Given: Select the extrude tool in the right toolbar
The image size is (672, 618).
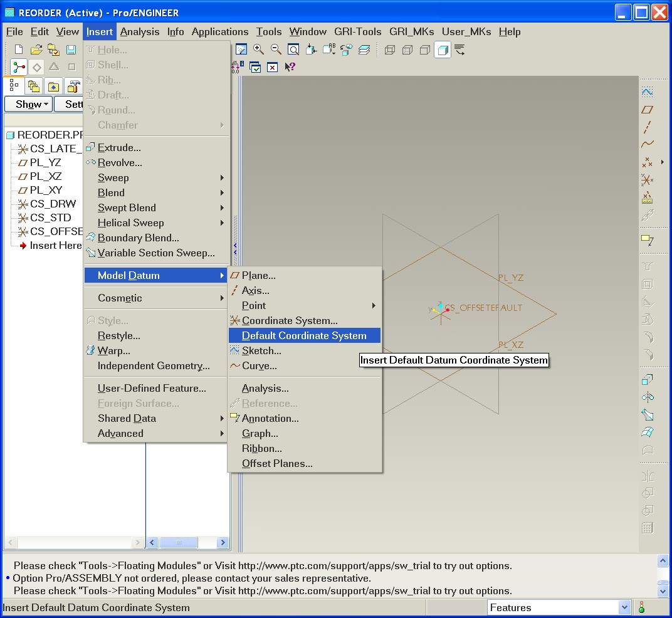Looking at the screenshot, I should click(x=647, y=379).
